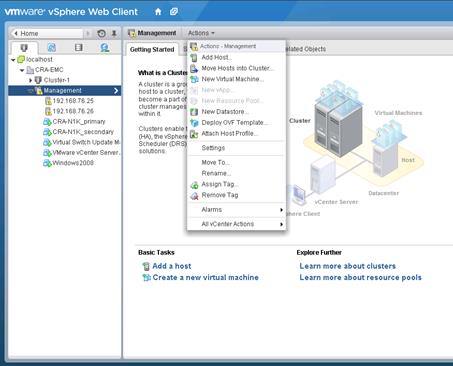Select Deploy OVF Template entry
Screen dimensions: 453x366
237,123
